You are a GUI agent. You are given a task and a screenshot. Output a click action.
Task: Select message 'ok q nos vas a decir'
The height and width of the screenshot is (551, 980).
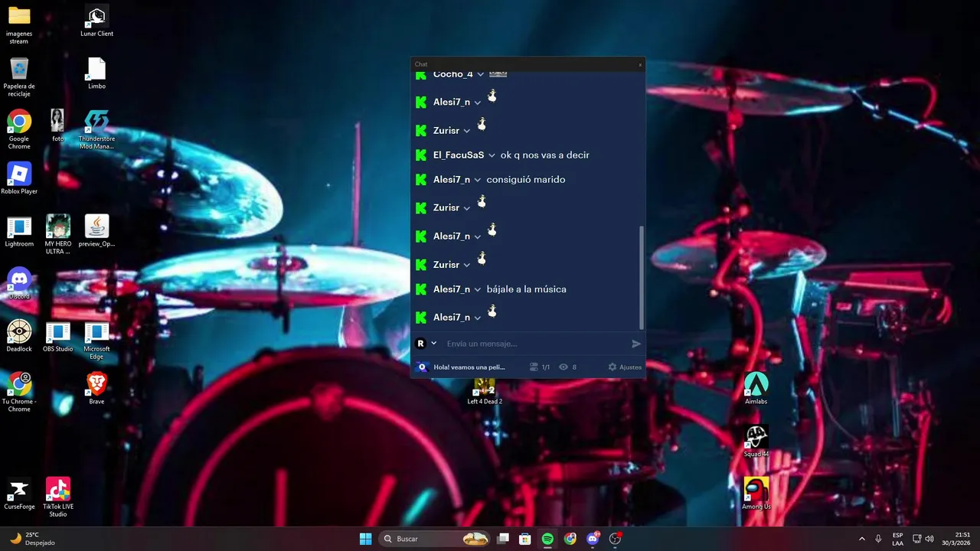click(x=545, y=155)
